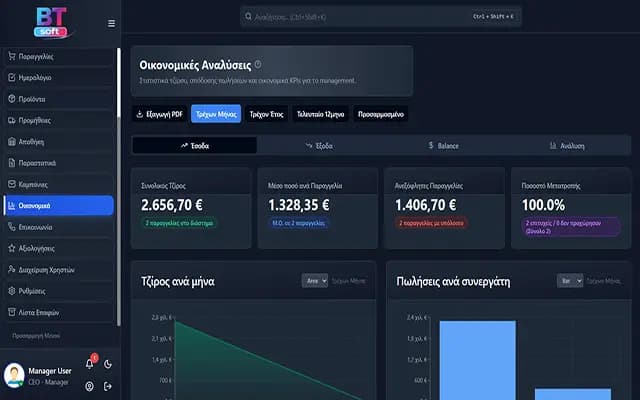The width and height of the screenshot is (640, 400).
Task: Open the dropdown in Πωλήσεις ανά συνεργάτη
Action: (x=570, y=281)
